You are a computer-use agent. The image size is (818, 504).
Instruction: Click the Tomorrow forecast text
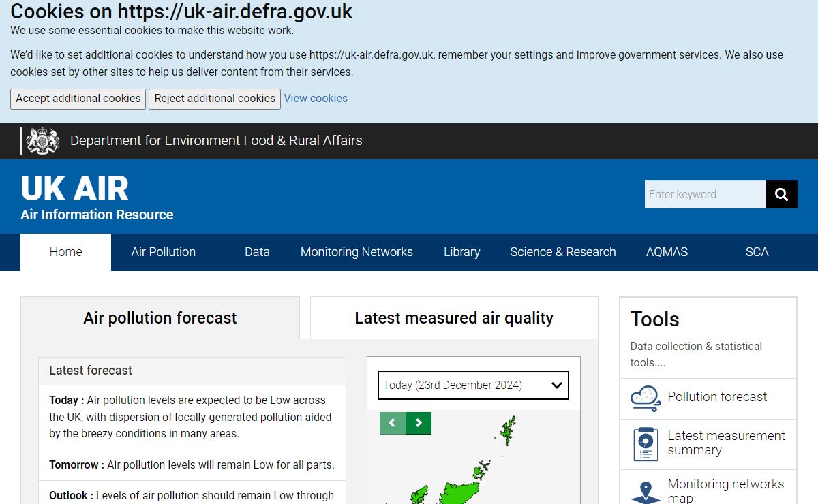(192, 465)
